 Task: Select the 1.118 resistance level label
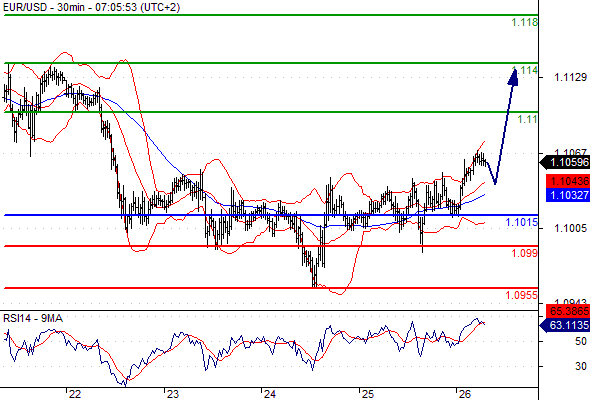click(525, 22)
